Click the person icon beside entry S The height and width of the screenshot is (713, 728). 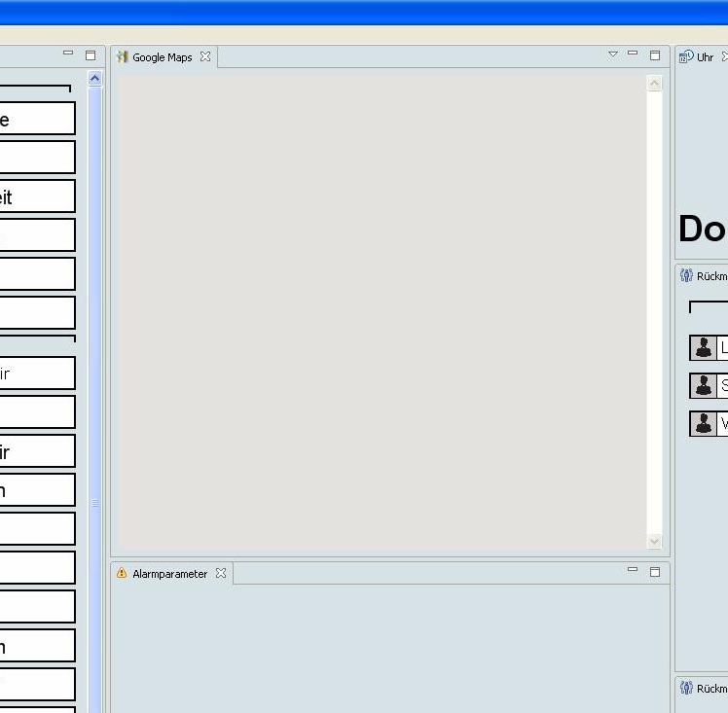(x=703, y=386)
